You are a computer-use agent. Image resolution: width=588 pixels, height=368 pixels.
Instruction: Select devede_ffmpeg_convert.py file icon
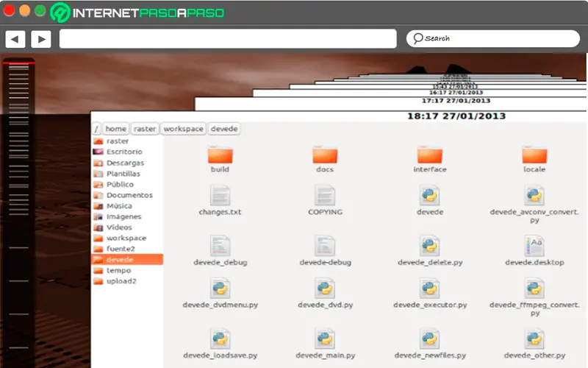tap(534, 288)
